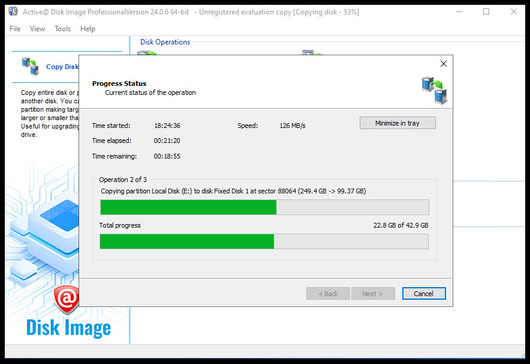Viewport: 530px width, 364px height.
Task: Click the disabled Back button
Action: pos(328,293)
